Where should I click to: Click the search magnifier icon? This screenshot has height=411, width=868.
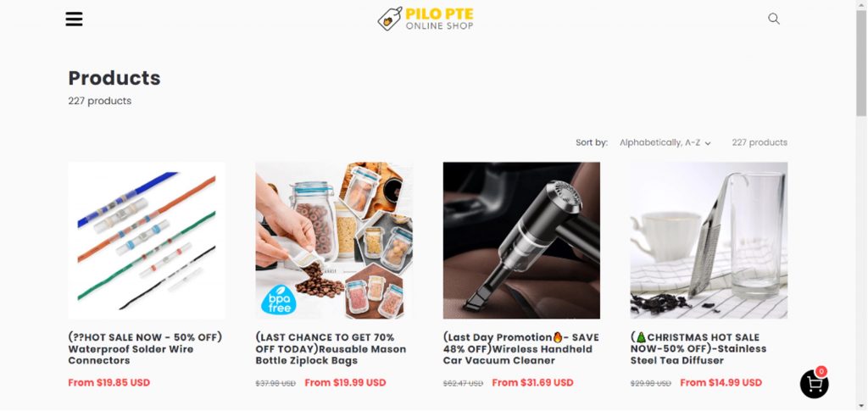[774, 19]
